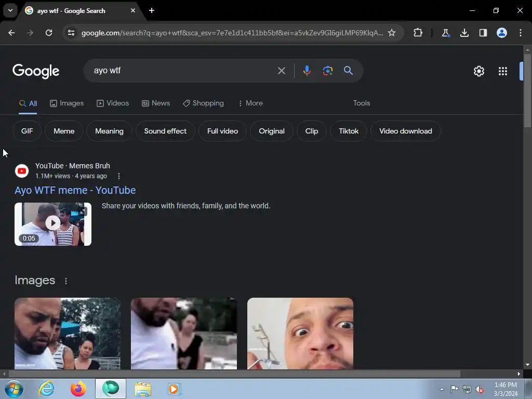Switch to the Shopping tab
The width and height of the screenshot is (532, 399).
tap(203, 103)
